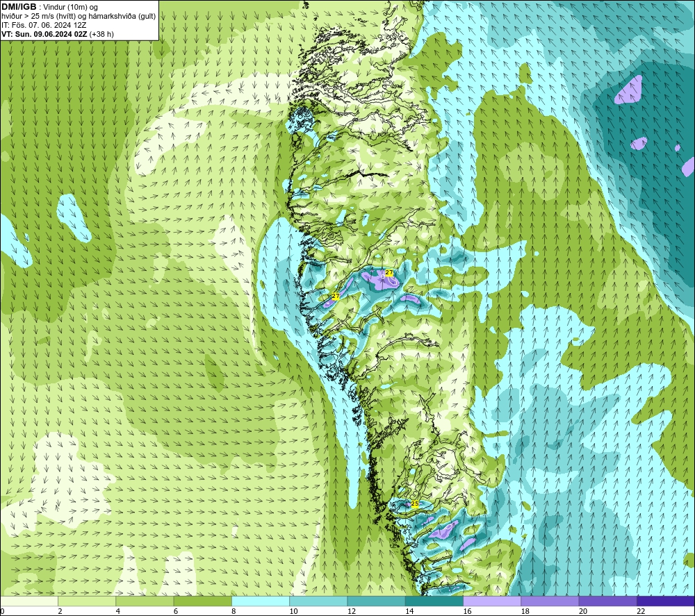Click the yellow 25 gust label in the south
This screenshot has width=695, height=616.
click(415, 503)
